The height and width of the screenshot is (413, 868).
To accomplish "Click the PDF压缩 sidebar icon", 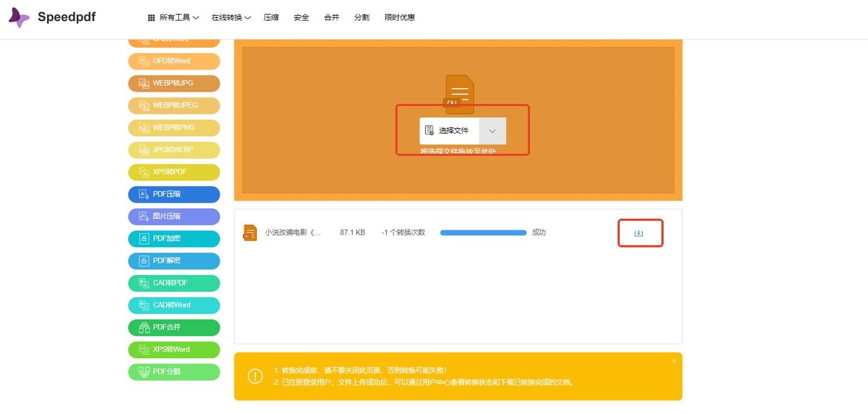I will tap(144, 194).
